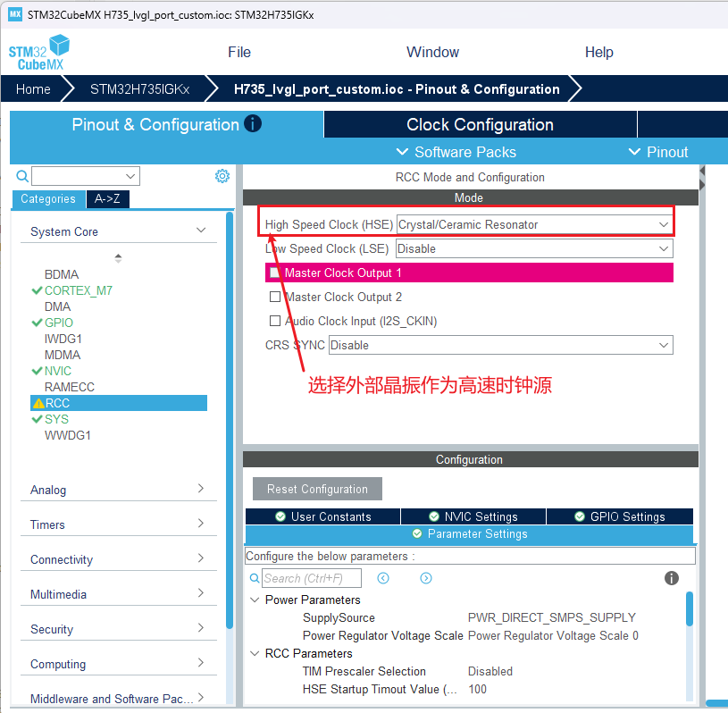
Task: Select GPIO in System Core list
Action: tap(59, 323)
